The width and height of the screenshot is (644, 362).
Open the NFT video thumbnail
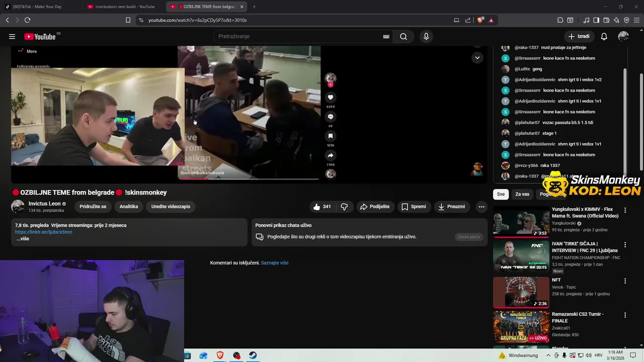tap(521, 292)
